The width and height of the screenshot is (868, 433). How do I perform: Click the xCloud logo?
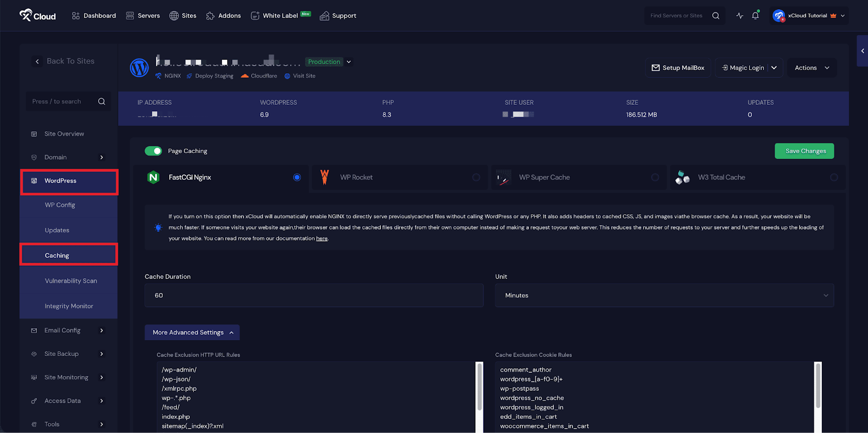click(37, 16)
